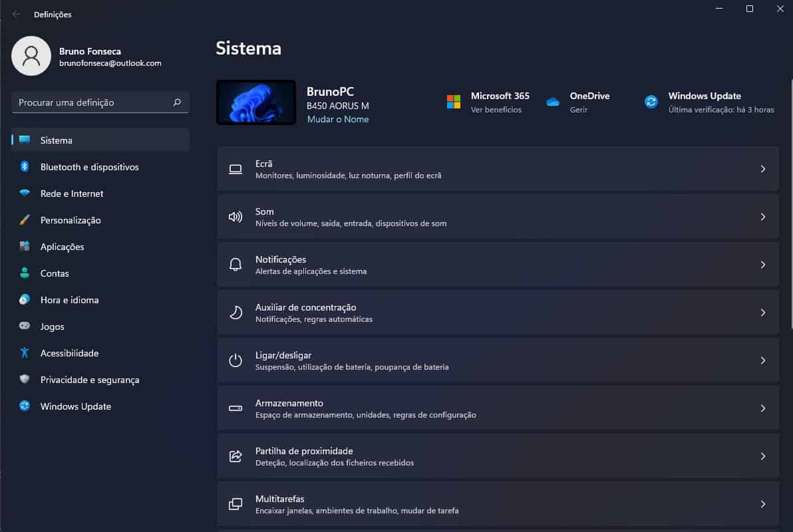Expand the Multitarefas row
Viewport: 793px width, 532px height.
click(762, 504)
